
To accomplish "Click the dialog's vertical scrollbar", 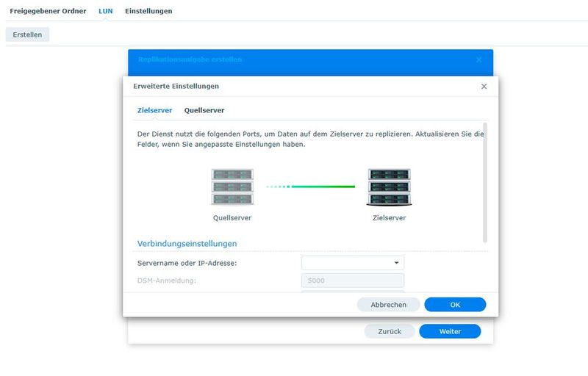I will point(485,182).
